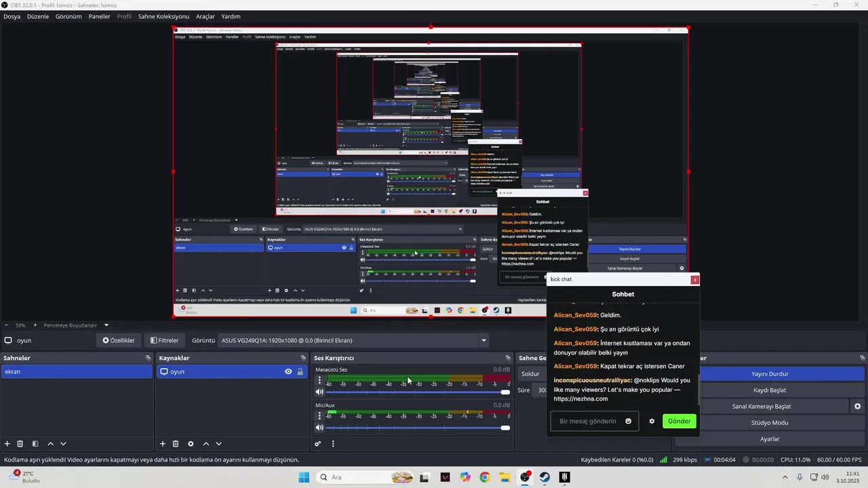Add a new scene in Sahneler panel
The image size is (868, 488).
click(7, 444)
